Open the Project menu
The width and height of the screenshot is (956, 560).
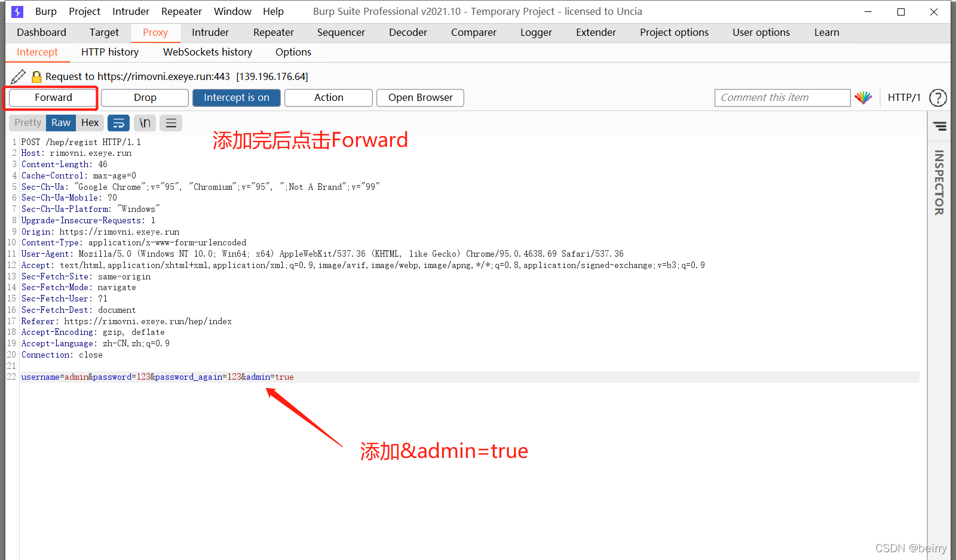point(84,11)
